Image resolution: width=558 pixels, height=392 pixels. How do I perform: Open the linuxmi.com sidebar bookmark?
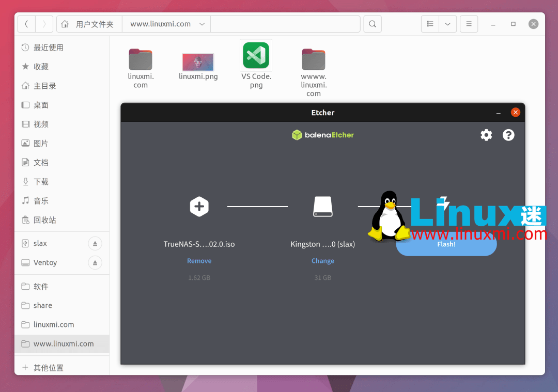(62, 325)
